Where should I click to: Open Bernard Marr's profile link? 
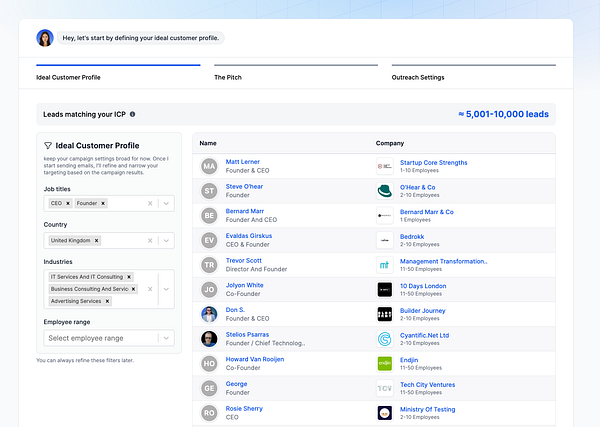tap(245, 211)
